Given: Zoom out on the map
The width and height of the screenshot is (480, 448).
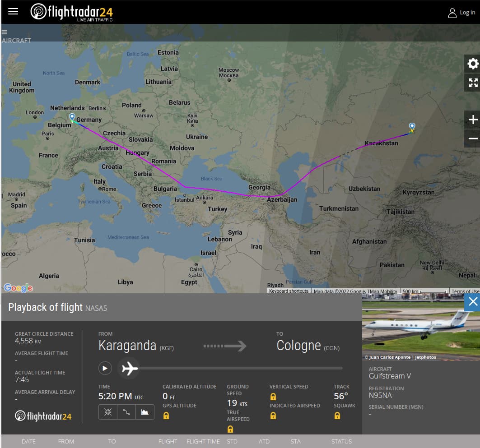Looking at the screenshot, I should coord(472,139).
